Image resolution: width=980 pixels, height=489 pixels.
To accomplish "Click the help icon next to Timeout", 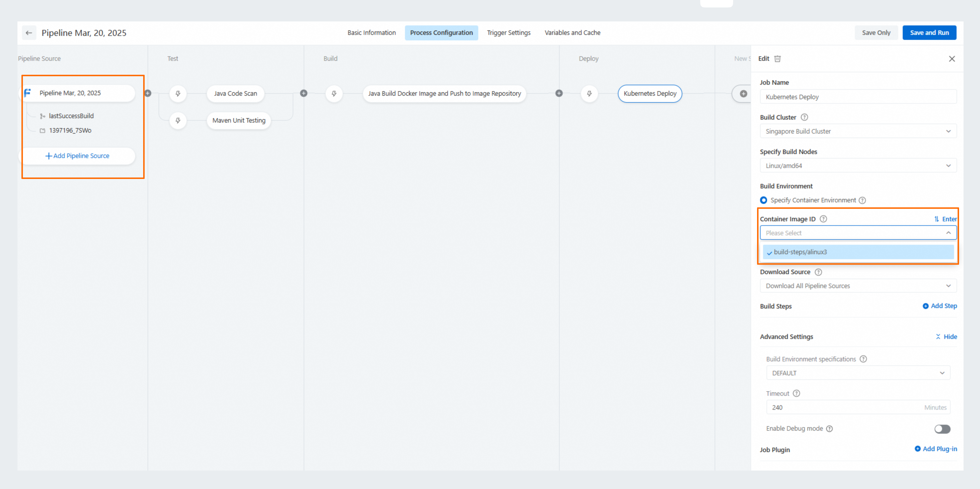I will click(x=797, y=393).
